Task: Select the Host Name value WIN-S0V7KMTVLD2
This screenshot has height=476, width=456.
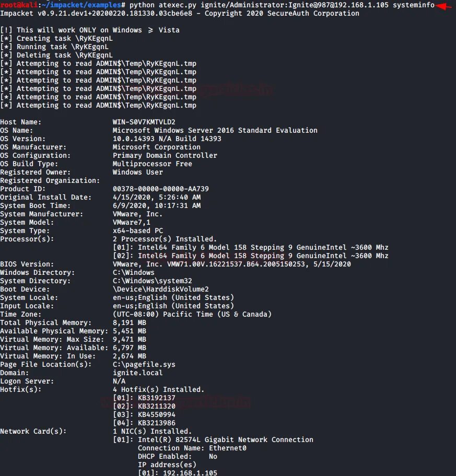Action: pyautogui.click(x=144, y=122)
